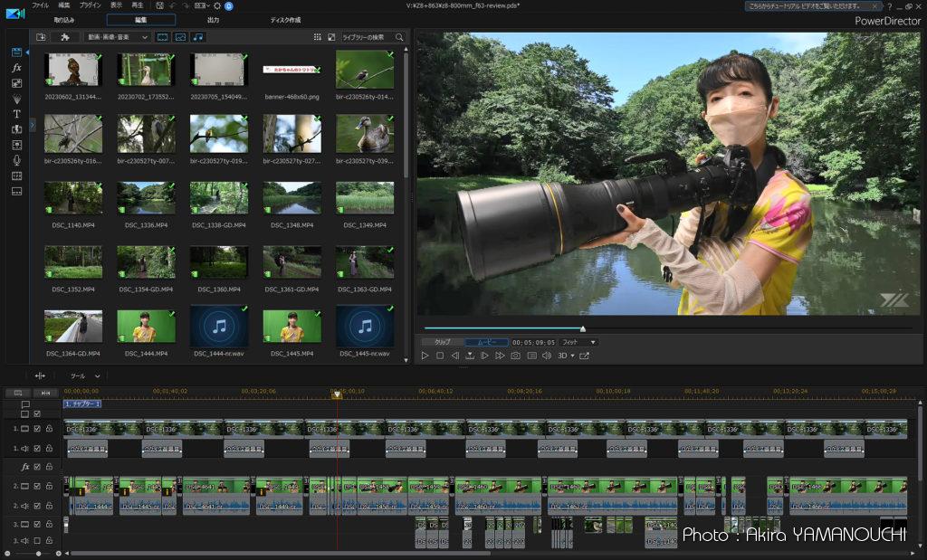Expand the ツール dropdown above the timeline

[85, 375]
